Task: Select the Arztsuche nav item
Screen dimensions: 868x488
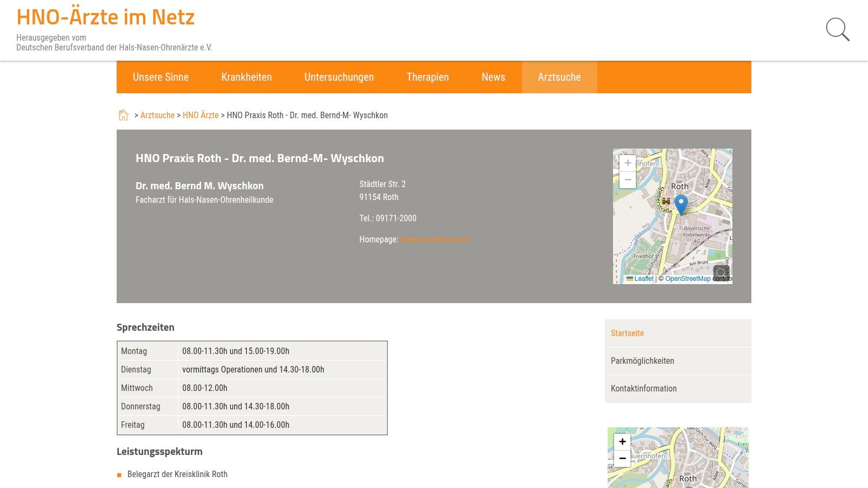Action: tap(559, 77)
